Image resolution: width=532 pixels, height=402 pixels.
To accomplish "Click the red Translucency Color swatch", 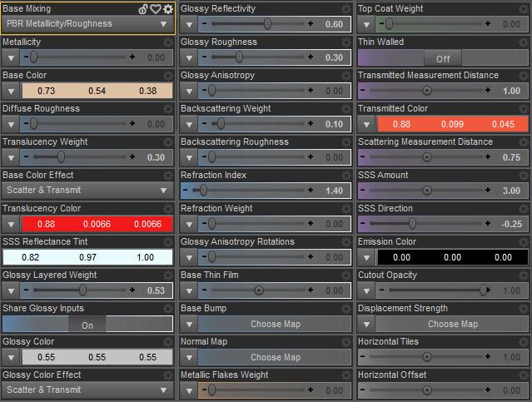I will 97,224.
